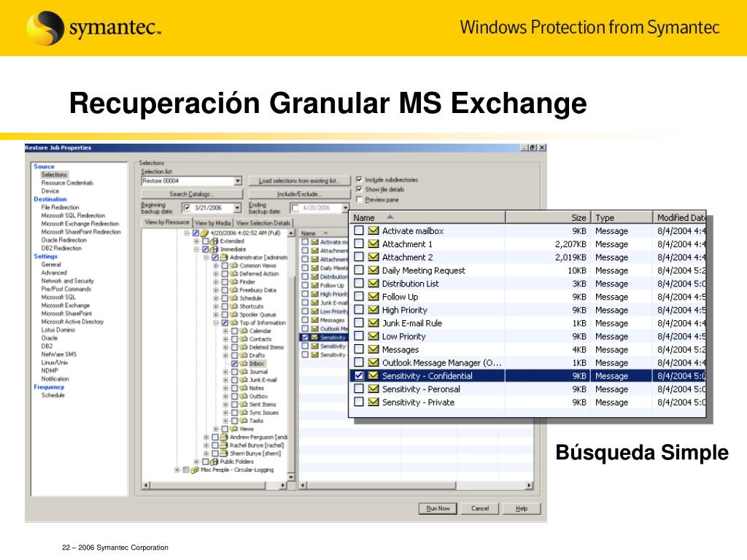Toggle Include subdirectories checkbox
Screen dimensions: 747x560
(x=359, y=179)
